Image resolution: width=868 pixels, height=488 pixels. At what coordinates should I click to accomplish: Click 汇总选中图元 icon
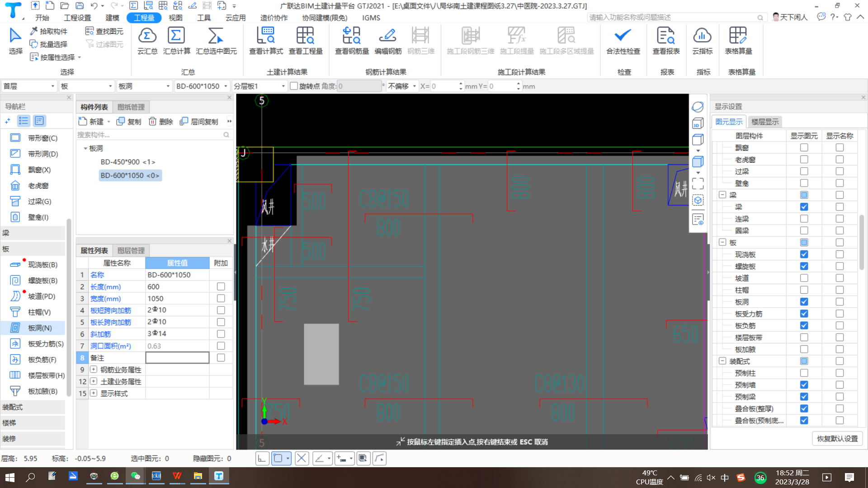pos(216,41)
